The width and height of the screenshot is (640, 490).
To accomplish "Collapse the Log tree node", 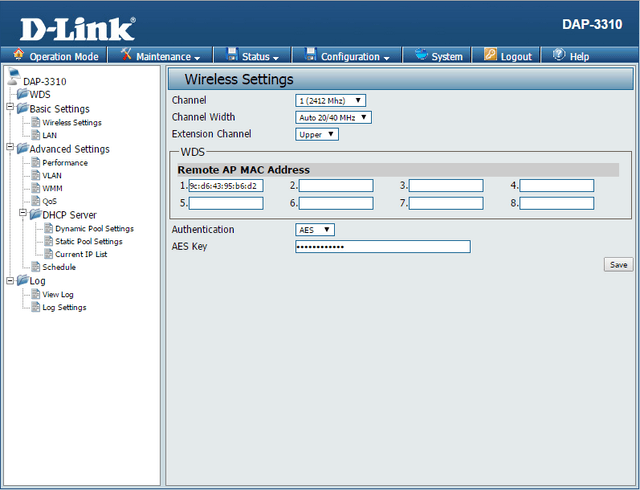I will [x=10, y=280].
